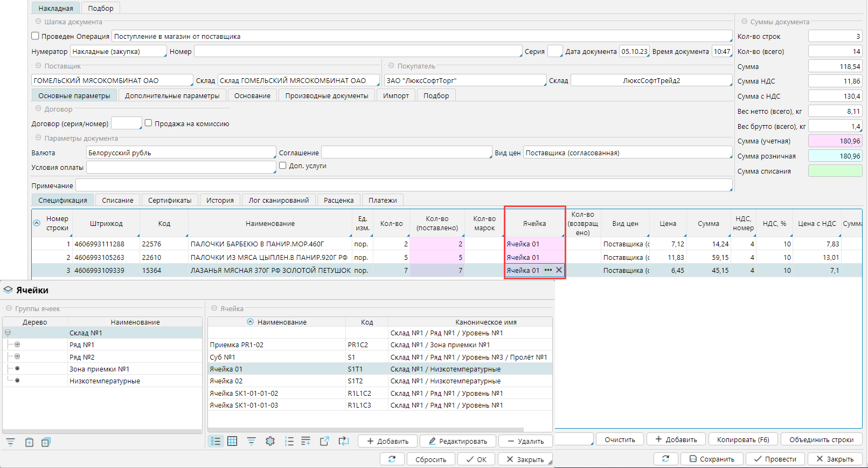Click the expand-node icon under the cell groups tree

29,442
